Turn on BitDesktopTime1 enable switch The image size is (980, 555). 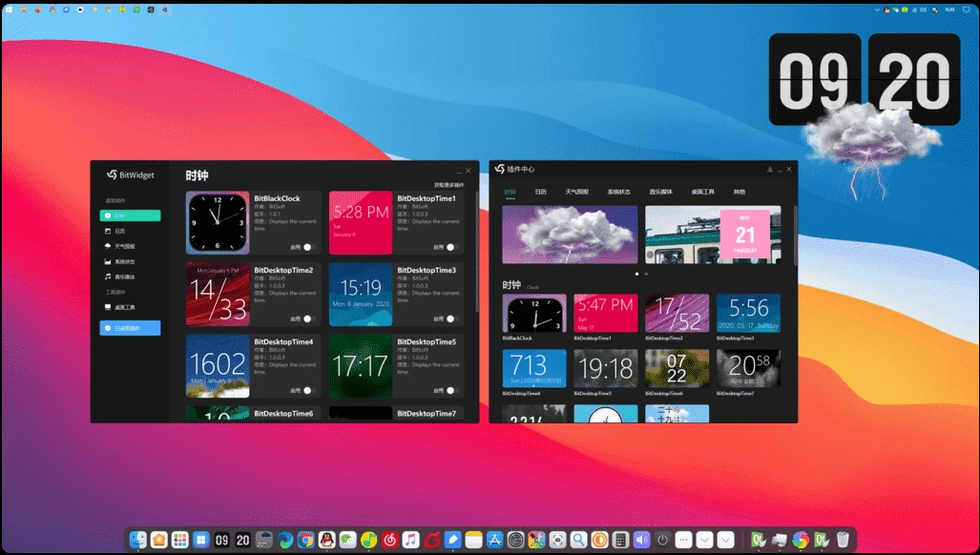click(453, 247)
